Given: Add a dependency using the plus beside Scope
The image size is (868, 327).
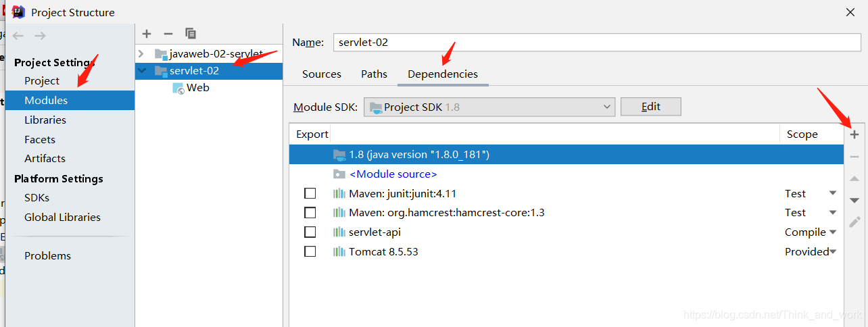Looking at the screenshot, I should click(854, 134).
